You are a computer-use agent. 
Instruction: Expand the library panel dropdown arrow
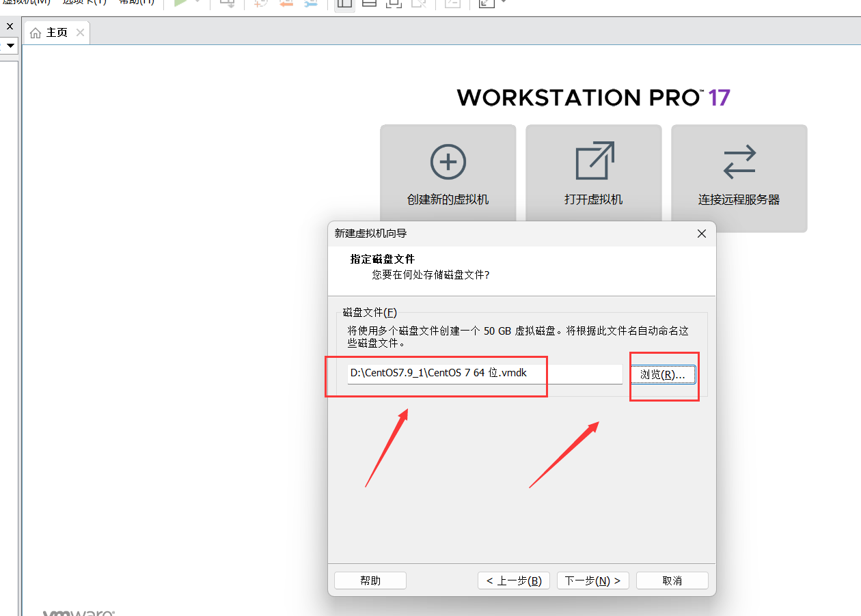pos(11,46)
